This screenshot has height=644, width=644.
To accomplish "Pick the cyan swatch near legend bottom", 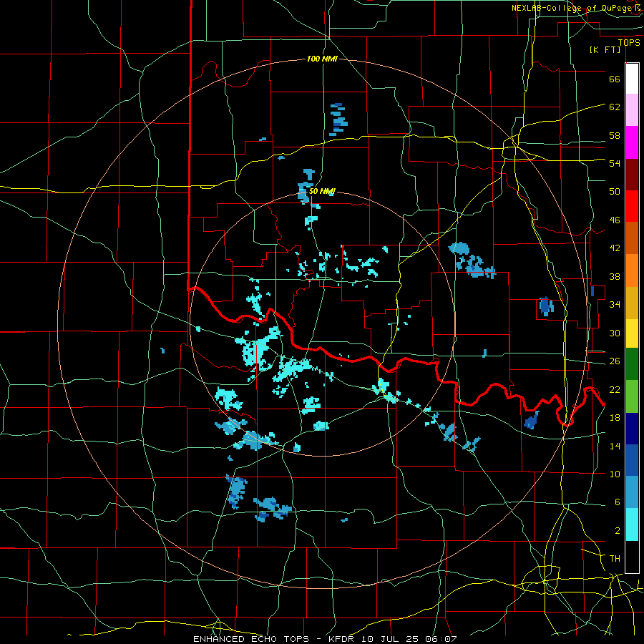I will click(x=632, y=525).
